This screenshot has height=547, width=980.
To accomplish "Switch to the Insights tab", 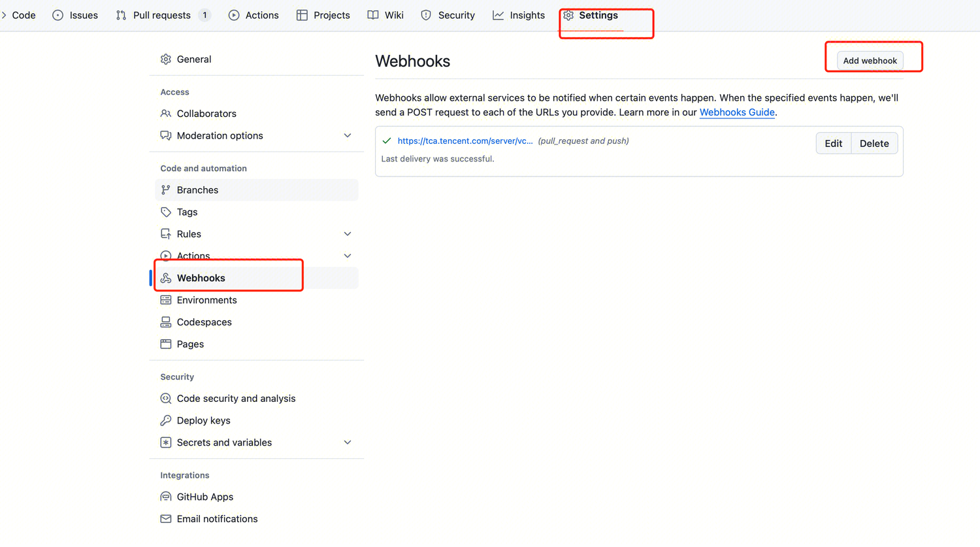I will coord(519,15).
